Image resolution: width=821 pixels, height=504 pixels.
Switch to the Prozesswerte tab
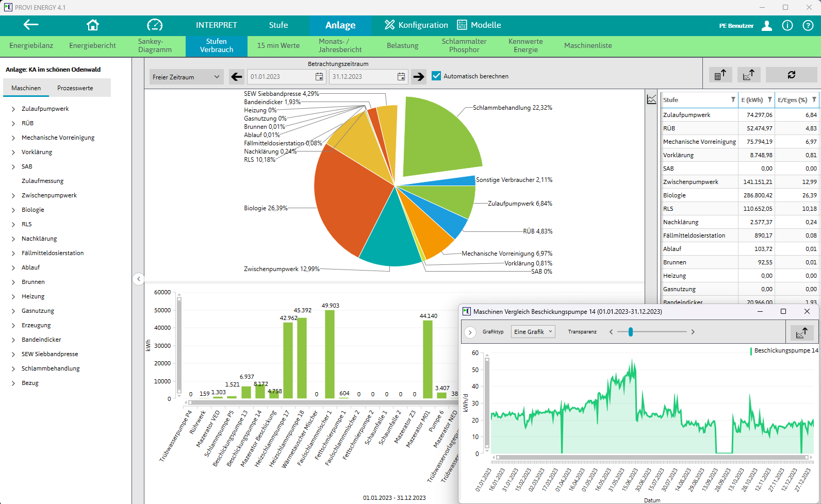[x=75, y=88]
